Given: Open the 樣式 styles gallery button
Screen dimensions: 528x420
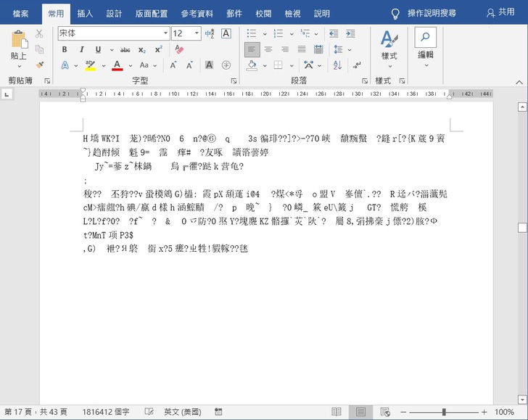Looking at the screenshot, I should 389,45.
